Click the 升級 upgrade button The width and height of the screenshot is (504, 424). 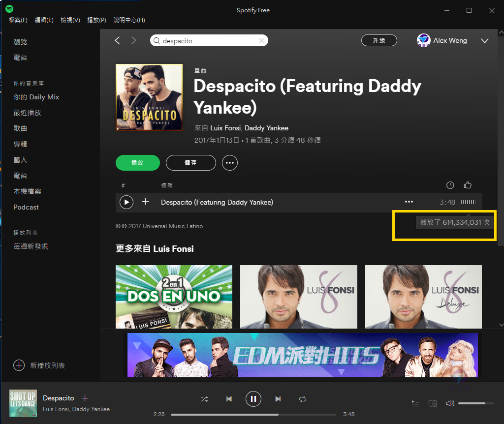379,40
